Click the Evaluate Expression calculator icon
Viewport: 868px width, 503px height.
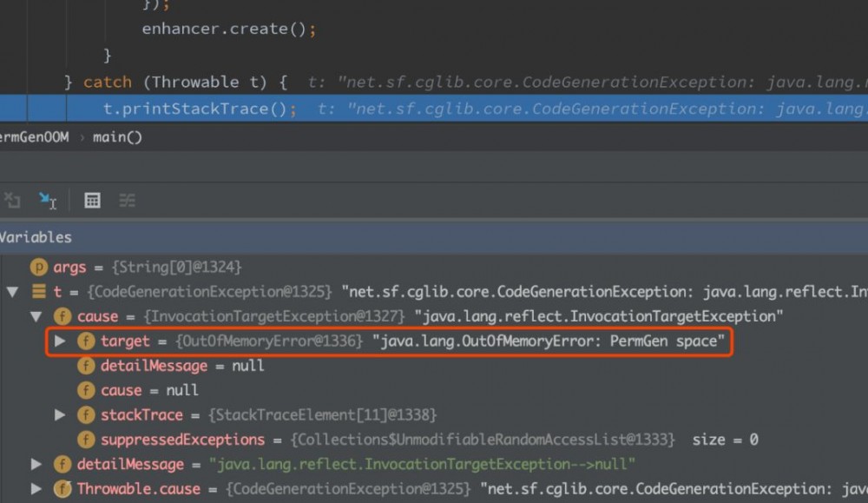[92, 200]
